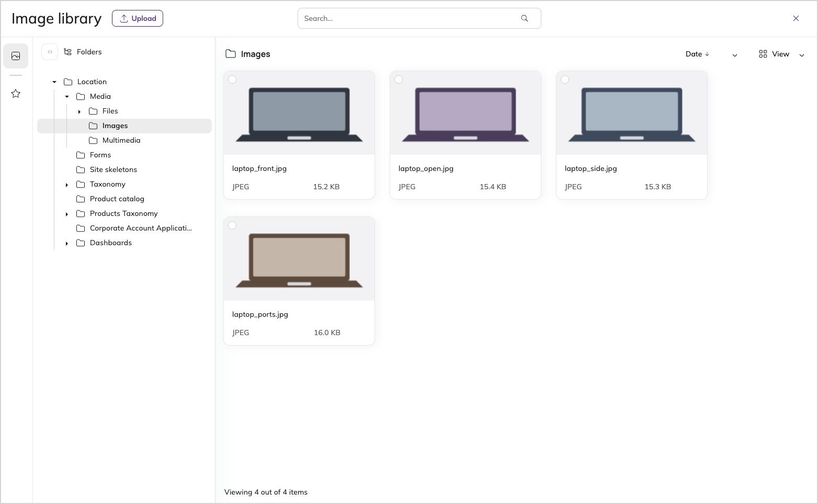Select laptop_side.jpg checkbox
The width and height of the screenshot is (818, 504).
[x=565, y=79]
